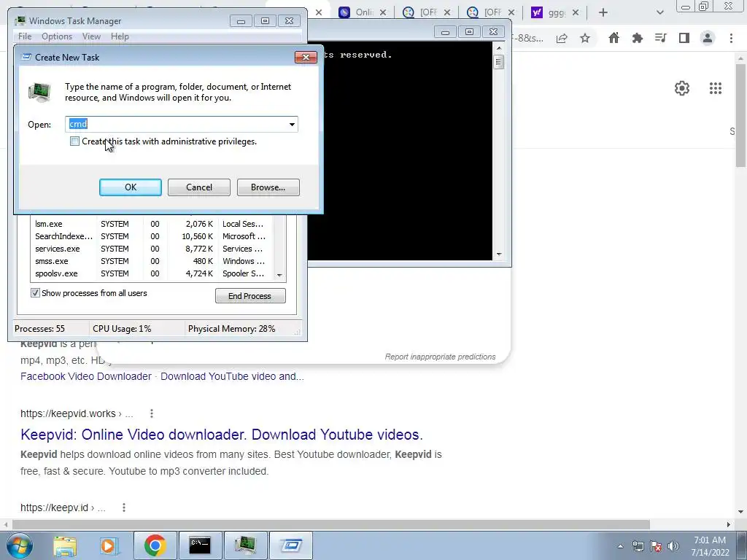Screen dimensions: 747x560
Task: Show hidden tray icons arrow
Action: click(x=620, y=547)
